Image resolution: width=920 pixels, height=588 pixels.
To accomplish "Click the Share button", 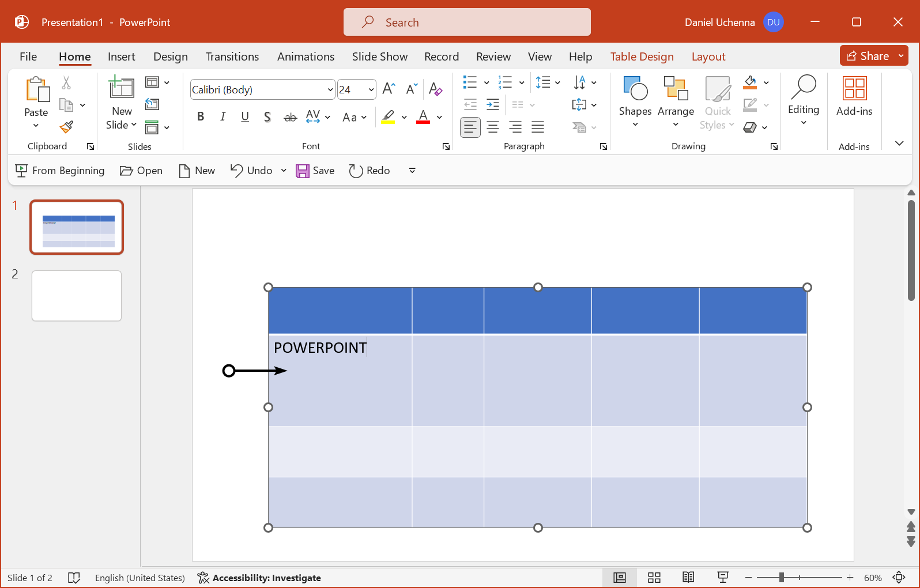I will click(868, 56).
